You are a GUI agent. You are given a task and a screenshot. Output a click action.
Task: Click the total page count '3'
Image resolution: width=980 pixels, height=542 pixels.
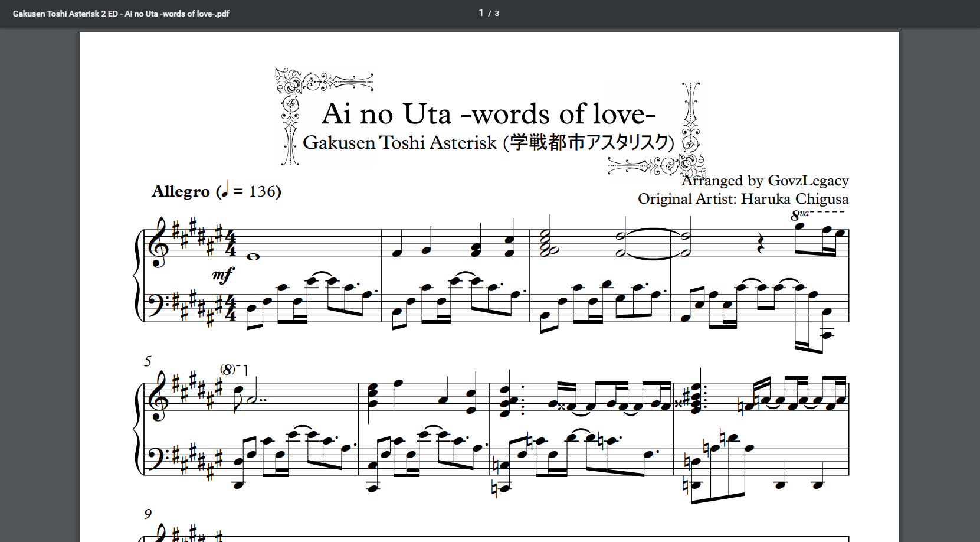point(497,14)
